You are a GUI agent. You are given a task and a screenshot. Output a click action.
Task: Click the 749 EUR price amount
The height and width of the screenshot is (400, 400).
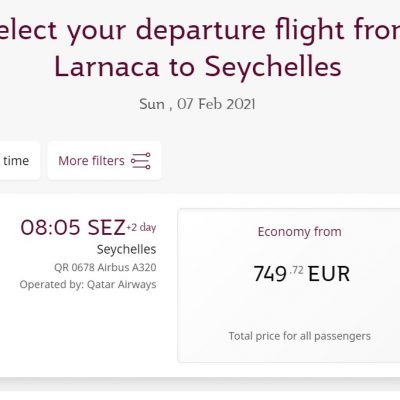coord(302,274)
